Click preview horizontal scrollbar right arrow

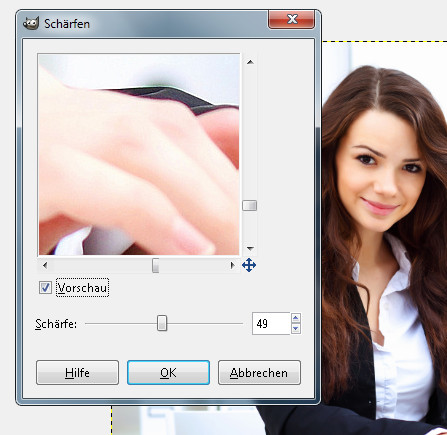(232, 265)
